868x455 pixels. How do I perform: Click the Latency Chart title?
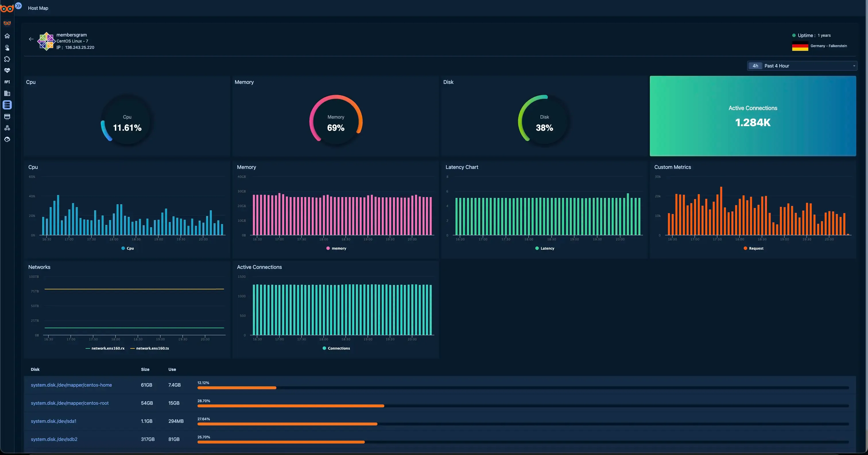coord(462,167)
